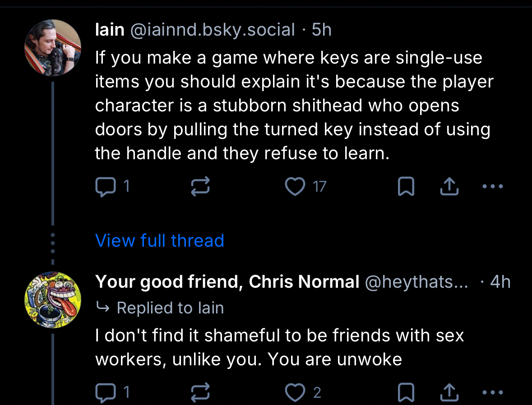The height and width of the screenshot is (405, 532).
Task: Open the @iainnd.bsky.social handle
Action: pyautogui.click(x=212, y=30)
